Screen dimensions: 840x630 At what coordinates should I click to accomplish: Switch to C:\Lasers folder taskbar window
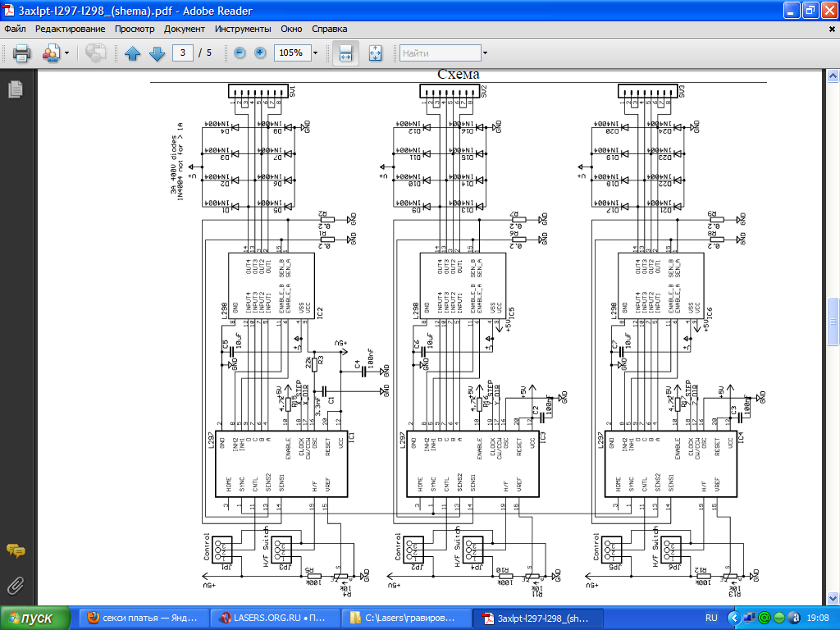coord(409,618)
